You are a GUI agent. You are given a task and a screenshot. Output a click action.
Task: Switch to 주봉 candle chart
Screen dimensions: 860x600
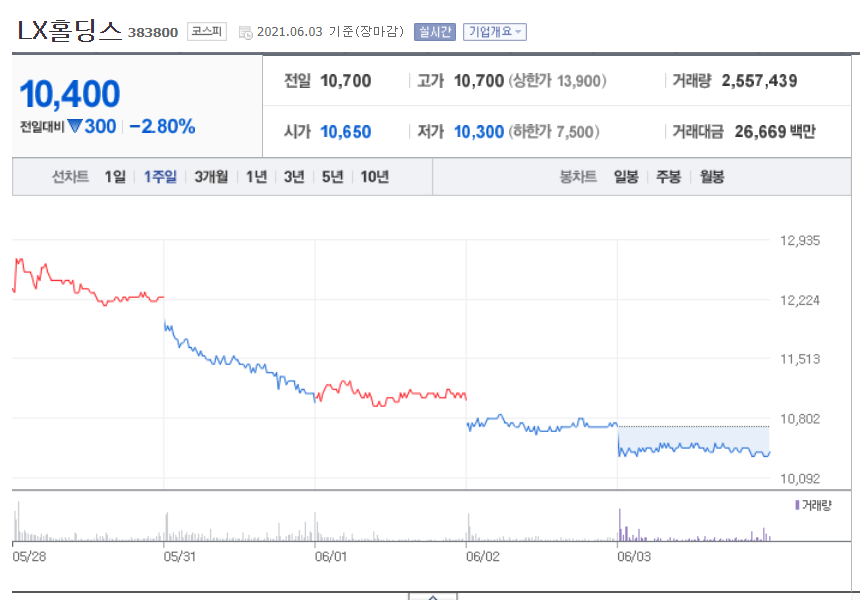tap(669, 177)
